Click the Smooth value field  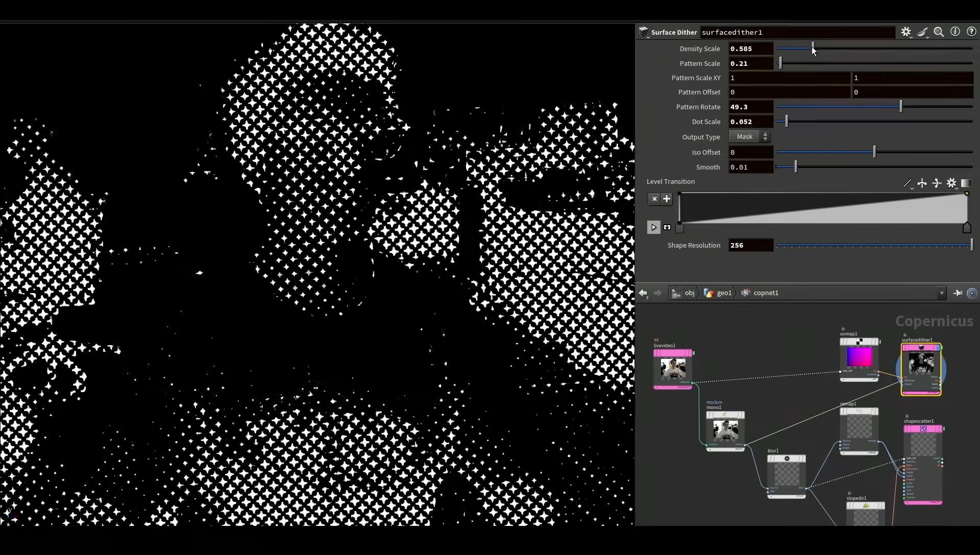pyautogui.click(x=751, y=167)
